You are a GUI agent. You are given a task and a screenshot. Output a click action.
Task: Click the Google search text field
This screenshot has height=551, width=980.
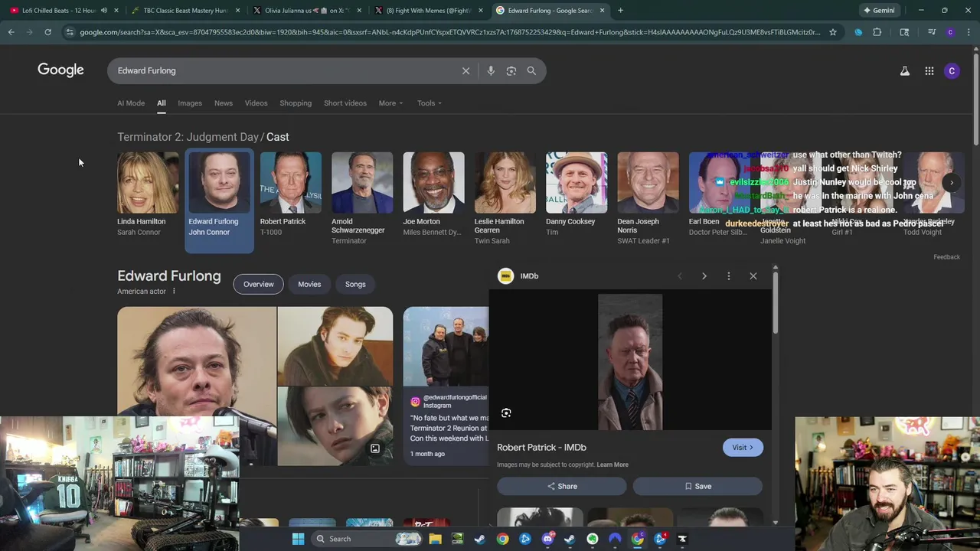pyautogui.click(x=283, y=70)
